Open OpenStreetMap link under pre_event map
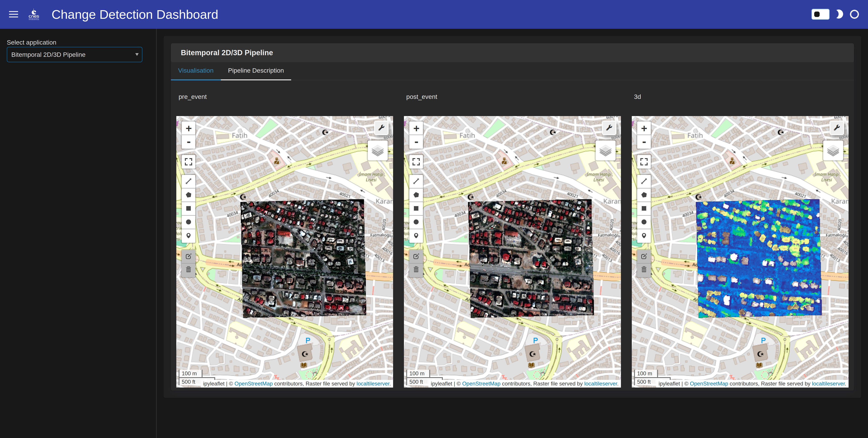Image resolution: width=868 pixels, height=438 pixels. (253, 384)
